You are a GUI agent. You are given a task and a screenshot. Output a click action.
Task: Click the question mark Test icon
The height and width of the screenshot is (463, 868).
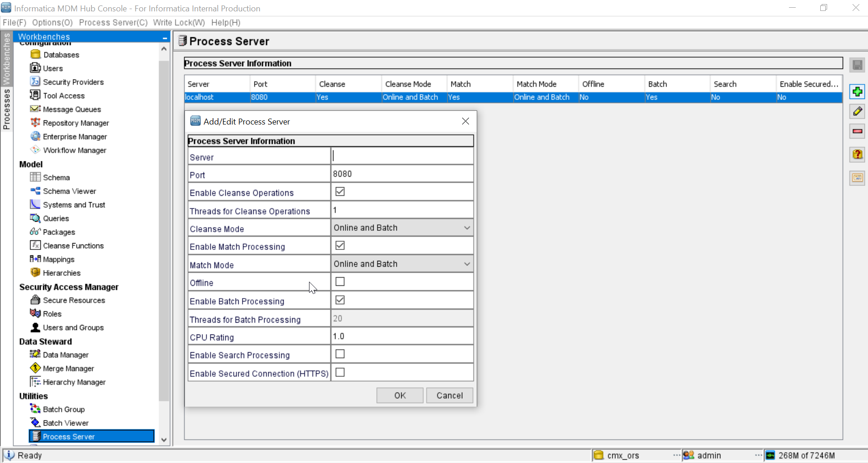857,154
